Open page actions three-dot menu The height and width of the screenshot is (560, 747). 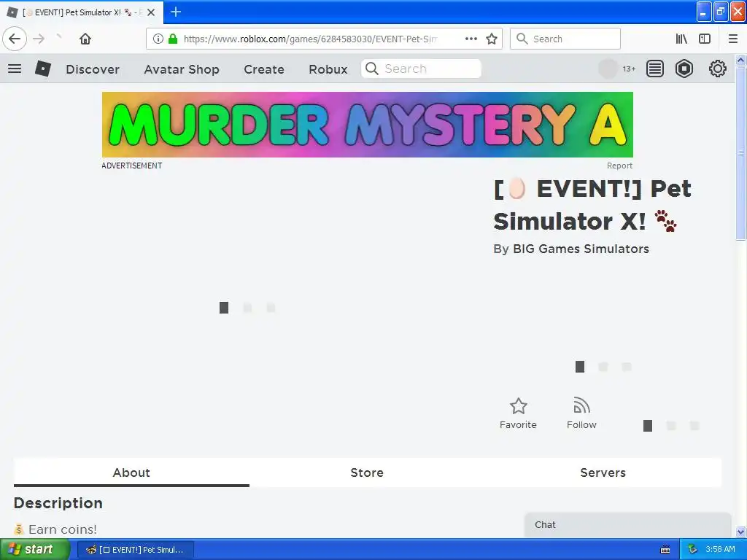click(471, 39)
